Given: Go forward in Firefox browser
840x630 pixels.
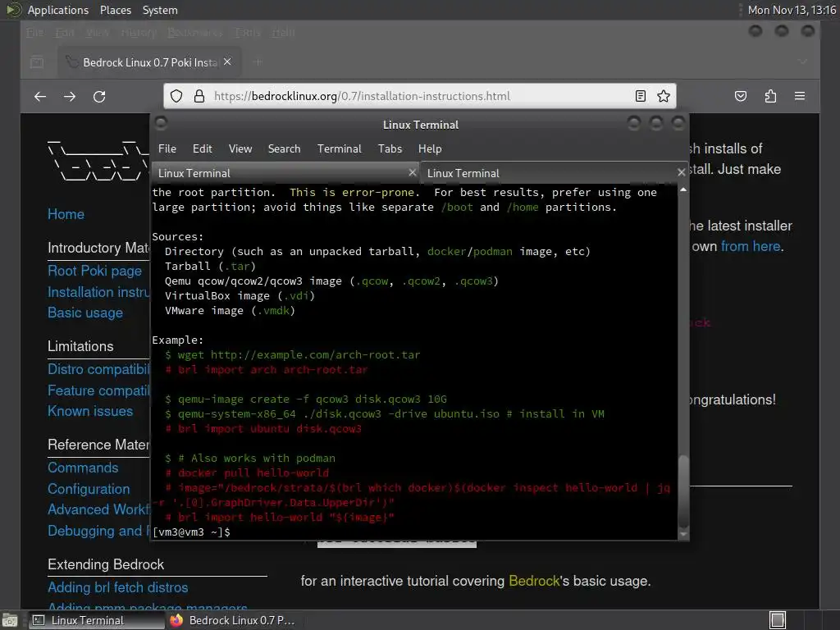Looking at the screenshot, I should coord(70,97).
